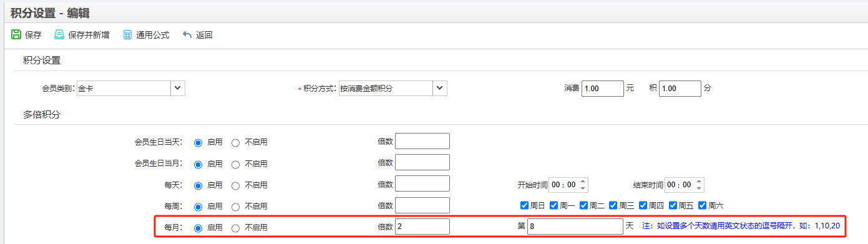This screenshot has height=244, width=868.
Task: Click the 每月 倍数 input field
Action: tap(422, 227)
